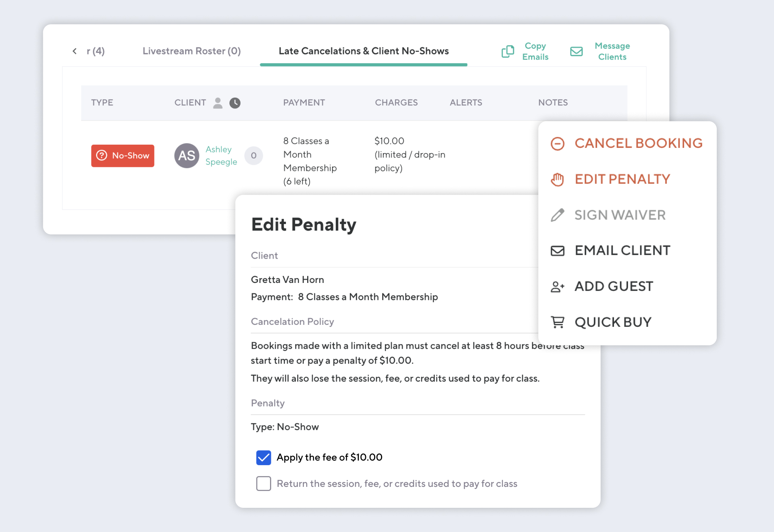Select the Late Cancelations & Client No-Shows tab

coord(363,51)
